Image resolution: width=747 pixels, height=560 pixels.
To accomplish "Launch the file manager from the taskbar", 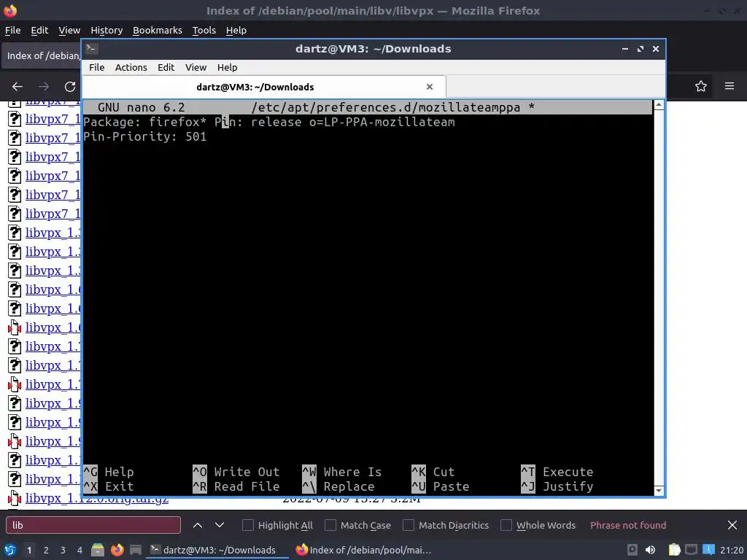I will [98, 550].
